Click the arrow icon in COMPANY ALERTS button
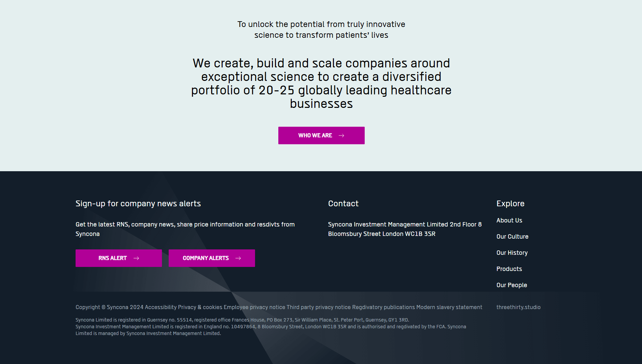The height and width of the screenshot is (364, 642). click(238, 258)
